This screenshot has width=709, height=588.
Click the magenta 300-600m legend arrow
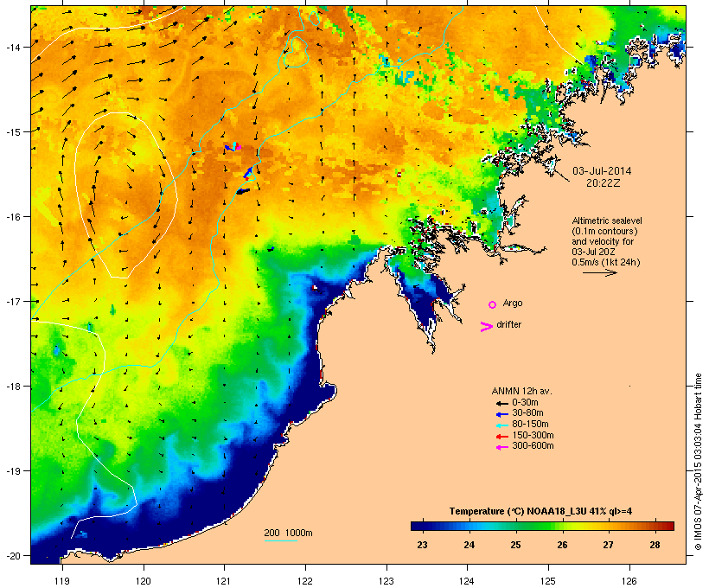501,447
